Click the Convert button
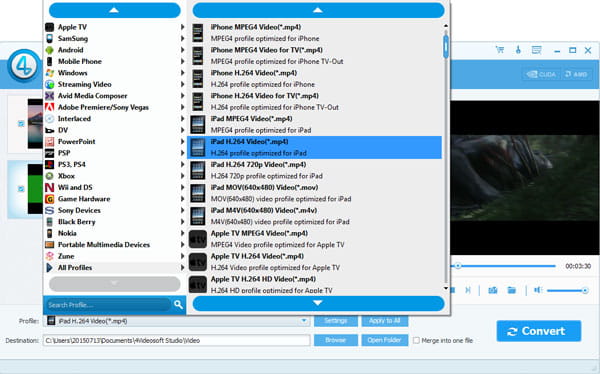The width and height of the screenshot is (600, 374). pos(539,331)
